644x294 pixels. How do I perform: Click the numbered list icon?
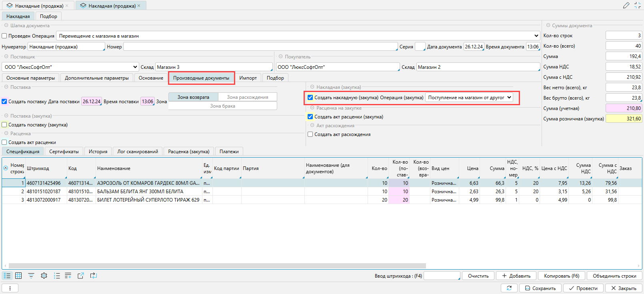click(x=57, y=276)
